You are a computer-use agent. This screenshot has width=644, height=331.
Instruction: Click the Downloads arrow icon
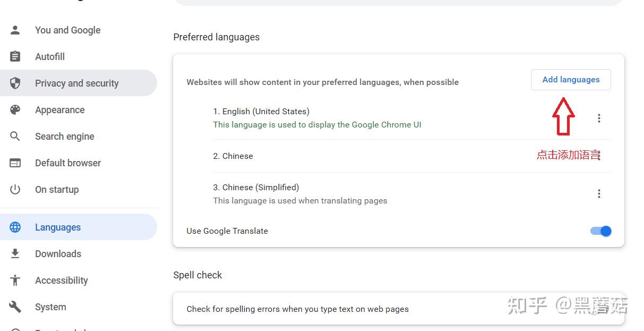point(15,254)
